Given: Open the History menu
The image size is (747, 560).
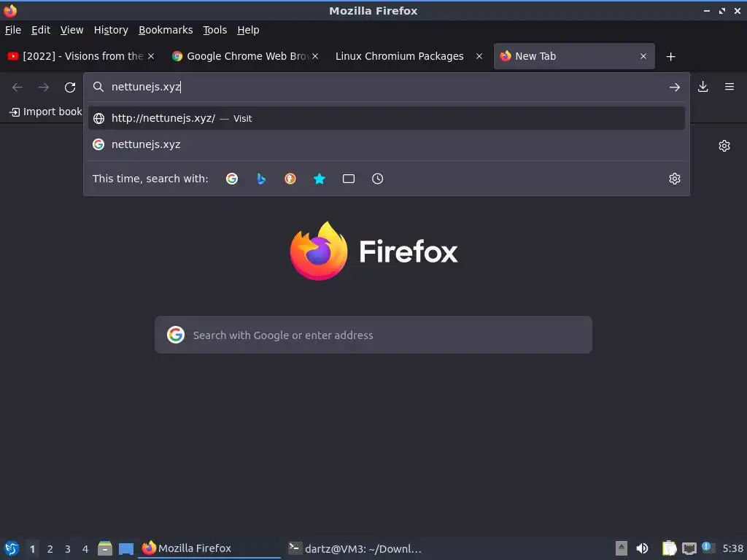Looking at the screenshot, I should (x=111, y=30).
